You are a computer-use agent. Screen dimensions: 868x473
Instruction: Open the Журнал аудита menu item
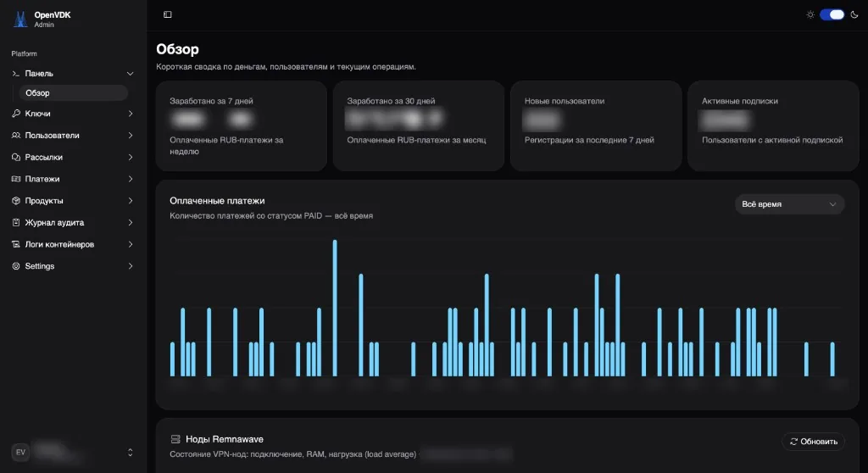[73, 223]
